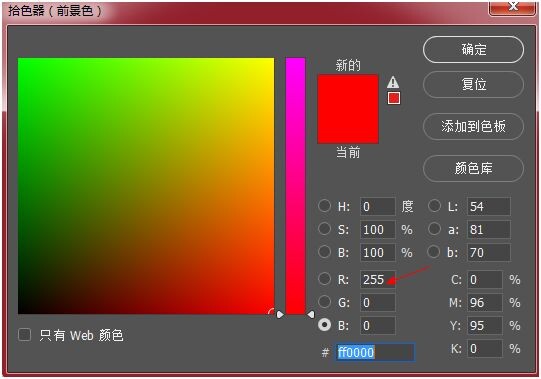Open the 颜色库 color libraries
The width and height of the screenshot is (541, 379).
[x=473, y=168]
